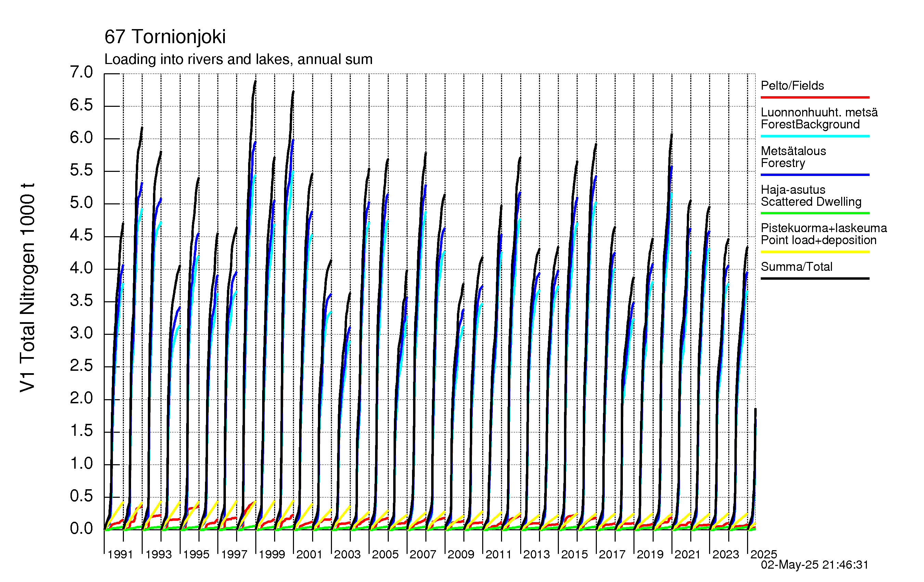Select the 'Scattered Dwelling' legend label
924x582 pixels.
(811, 202)
